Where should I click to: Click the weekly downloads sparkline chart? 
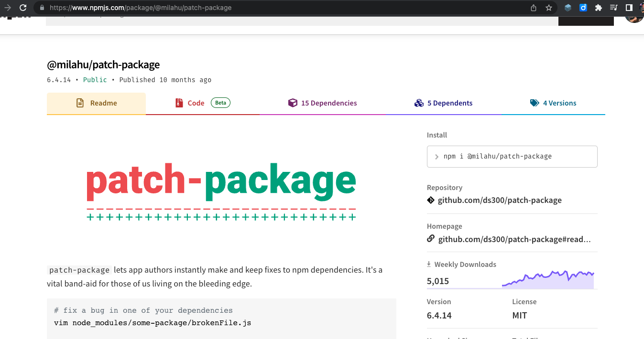pyautogui.click(x=548, y=280)
